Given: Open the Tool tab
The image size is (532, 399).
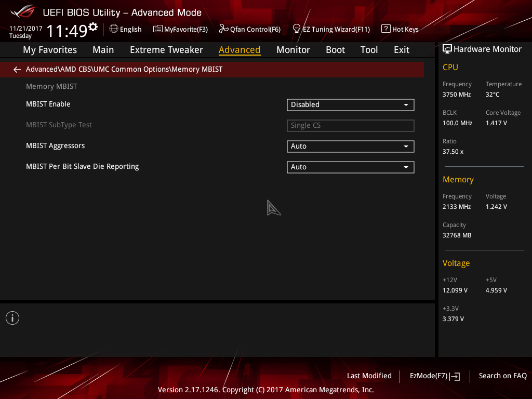Looking at the screenshot, I should coord(369,50).
